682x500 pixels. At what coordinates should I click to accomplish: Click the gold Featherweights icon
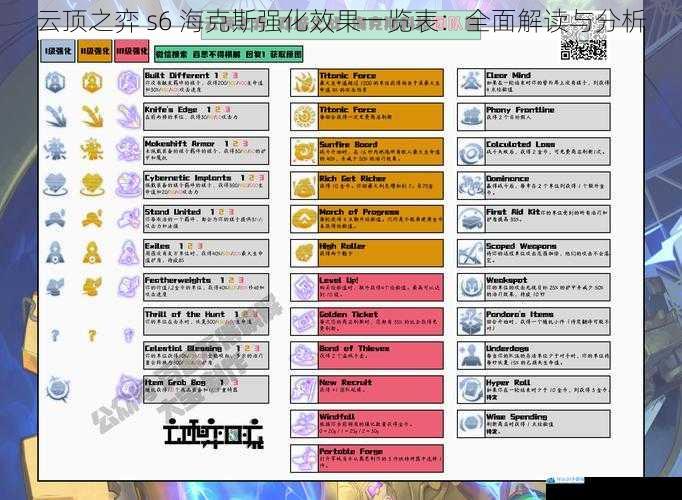pyautogui.click(x=92, y=287)
